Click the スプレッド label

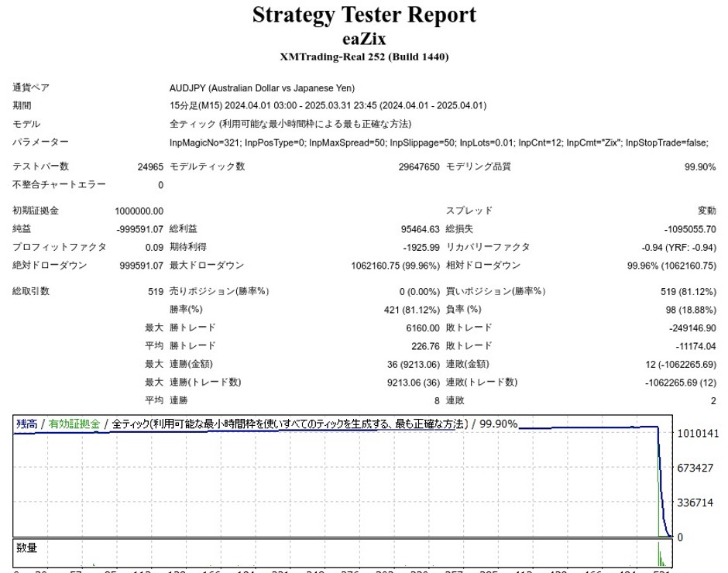[469, 211]
